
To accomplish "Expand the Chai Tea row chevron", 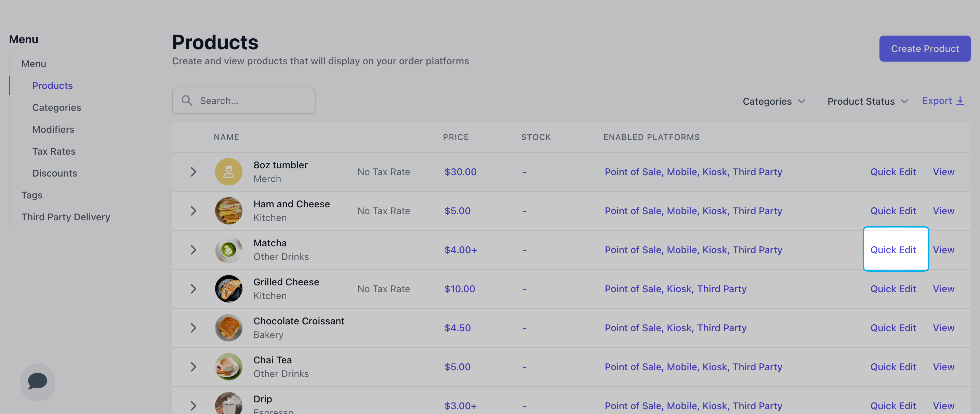I will coord(193,367).
